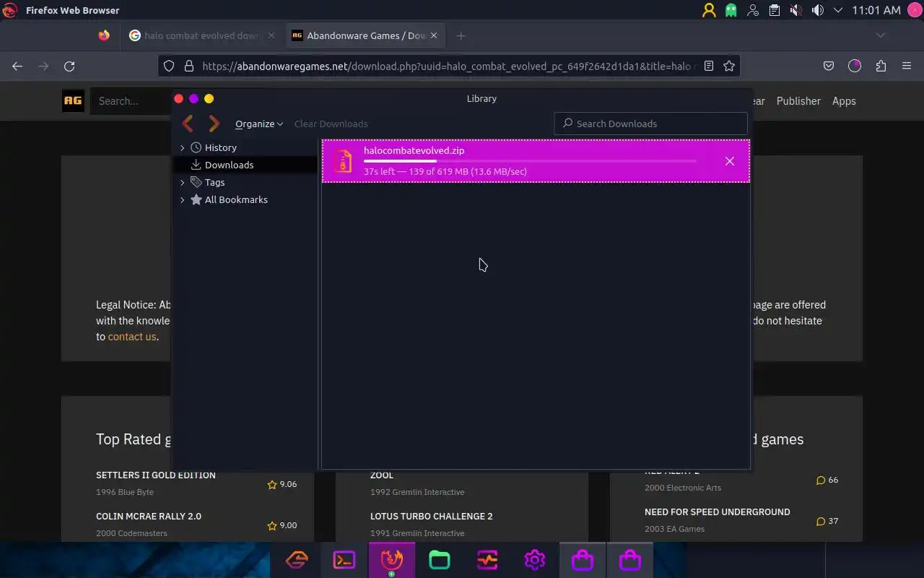This screenshot has height=578, width=924.
Task: Open the volume speaker control in the panel
Action: coord(817,10)
